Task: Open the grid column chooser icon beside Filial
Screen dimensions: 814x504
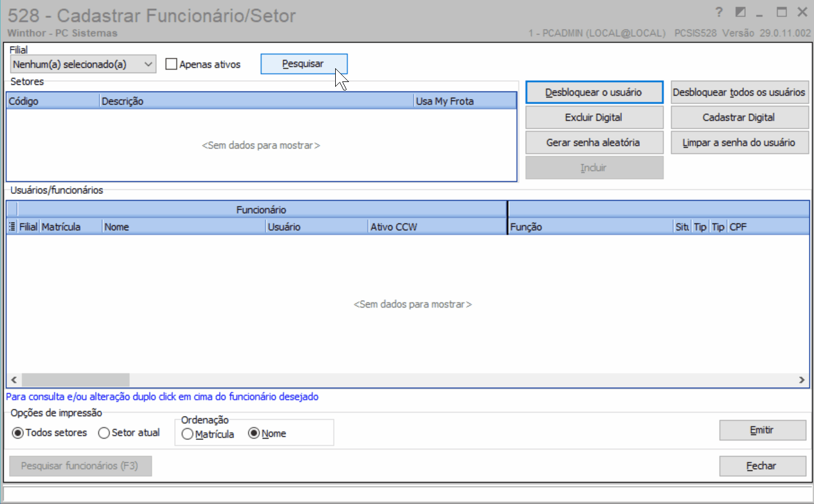Action: pos(12,227)
